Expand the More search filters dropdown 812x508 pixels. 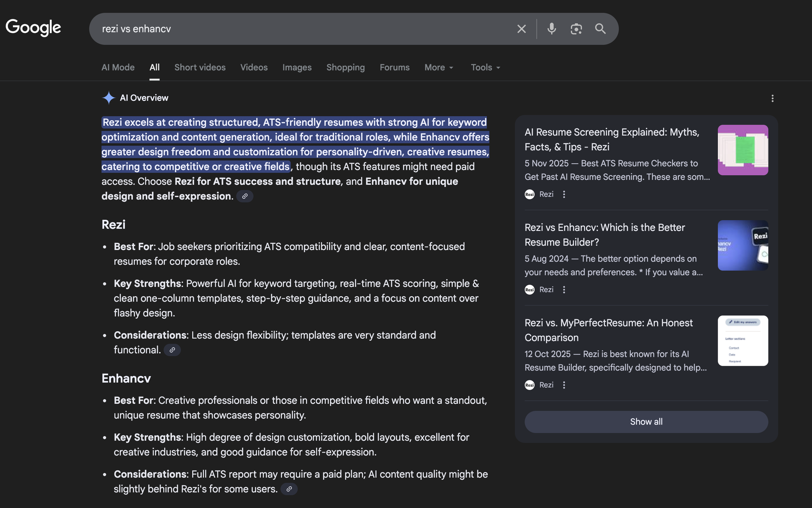439,68
